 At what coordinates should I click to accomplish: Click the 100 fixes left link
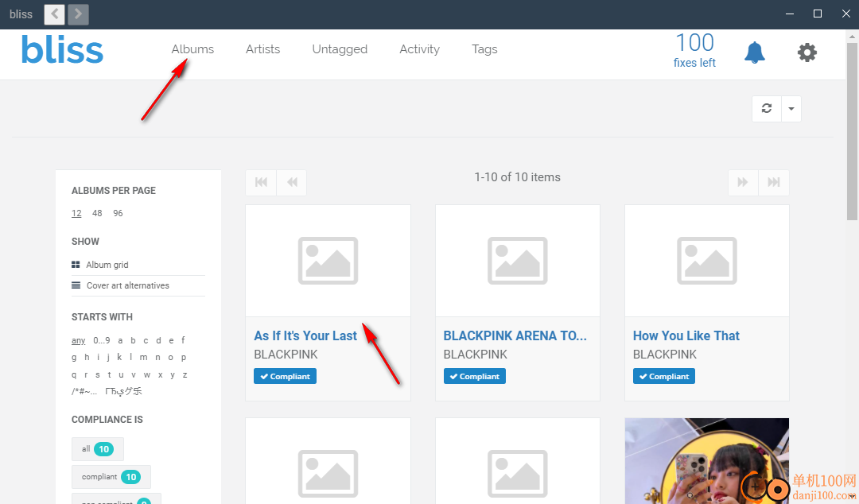click(694, 50)
